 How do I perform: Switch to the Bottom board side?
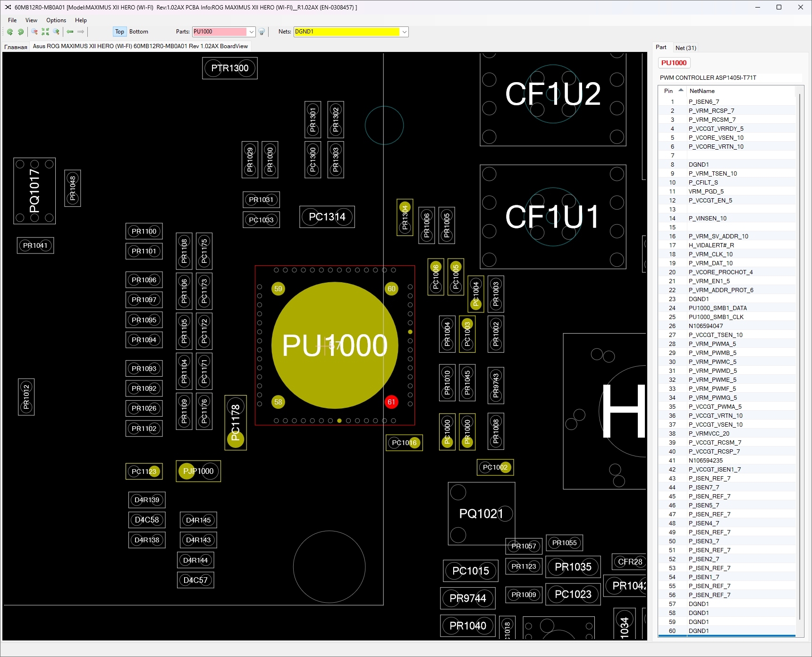(138, 32)
